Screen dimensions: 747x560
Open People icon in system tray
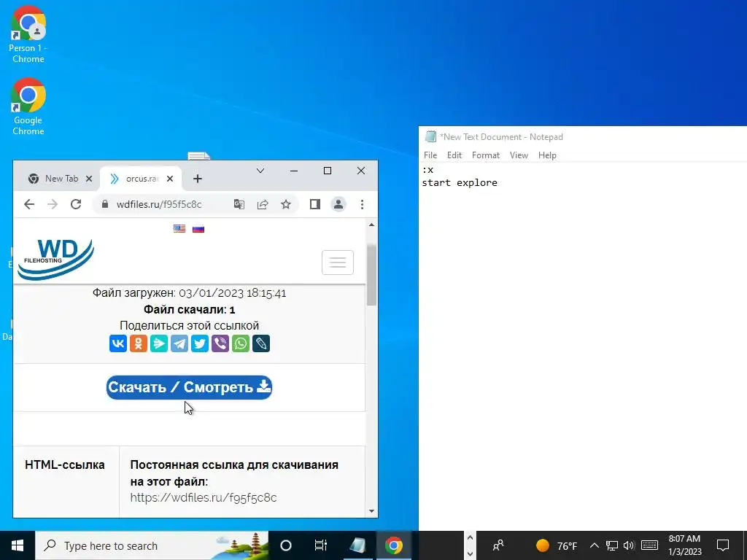[x=498, y=545]
